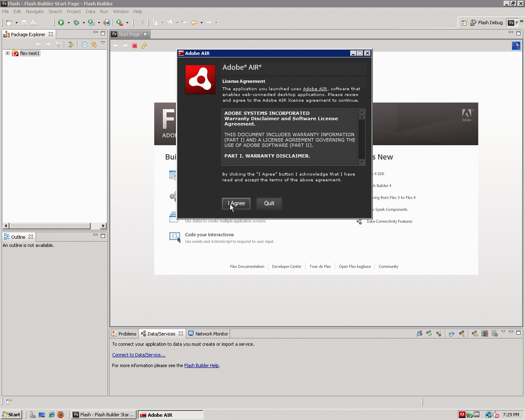Open the Project menu

74,11
